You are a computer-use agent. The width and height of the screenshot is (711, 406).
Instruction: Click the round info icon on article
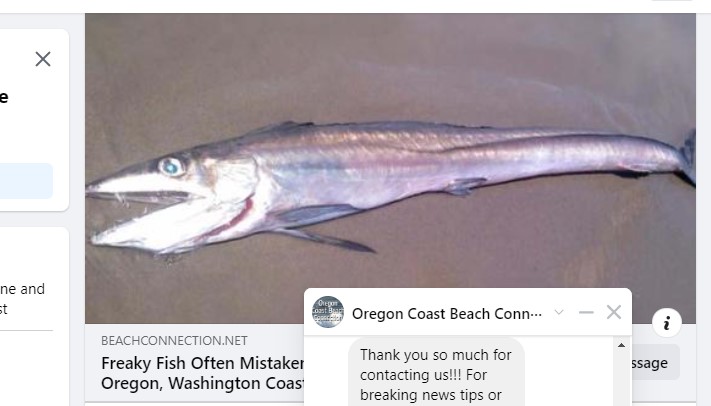point(667,323)
